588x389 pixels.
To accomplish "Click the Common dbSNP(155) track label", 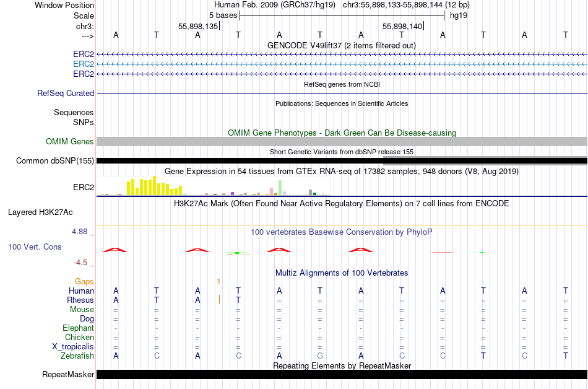I will (55, 160).
